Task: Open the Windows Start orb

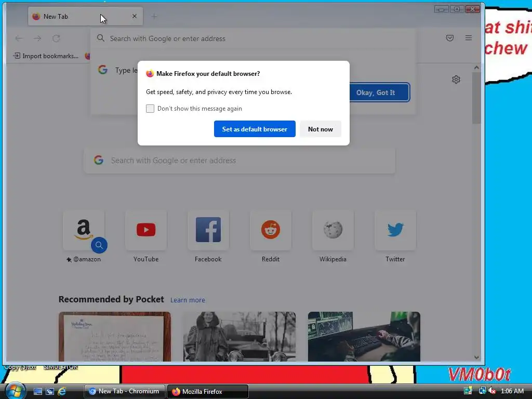Action: coord(15,391)
